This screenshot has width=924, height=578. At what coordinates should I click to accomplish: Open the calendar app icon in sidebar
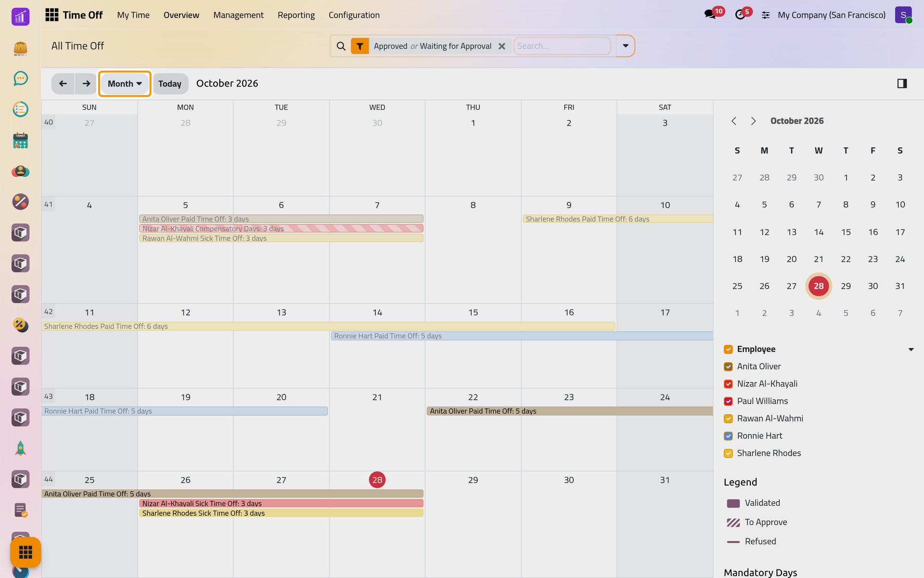pyautogui.click(x=20, y=140)
